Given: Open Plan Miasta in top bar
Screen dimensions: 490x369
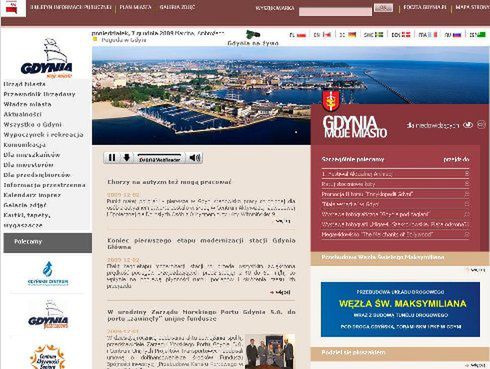Looking at the screenshot, I should click(135, 7).
